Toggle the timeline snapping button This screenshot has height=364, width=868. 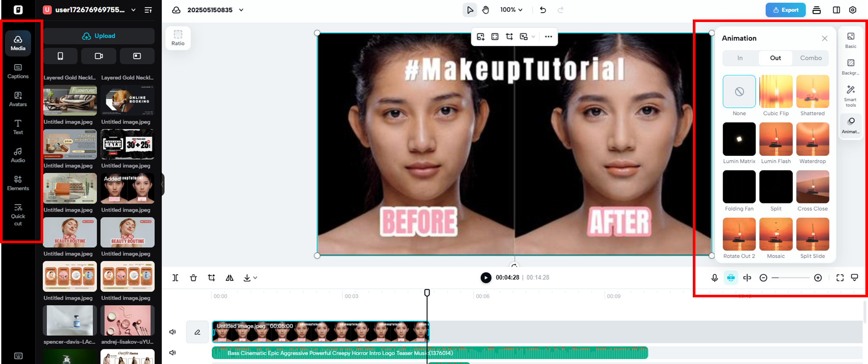click(731, 278)
